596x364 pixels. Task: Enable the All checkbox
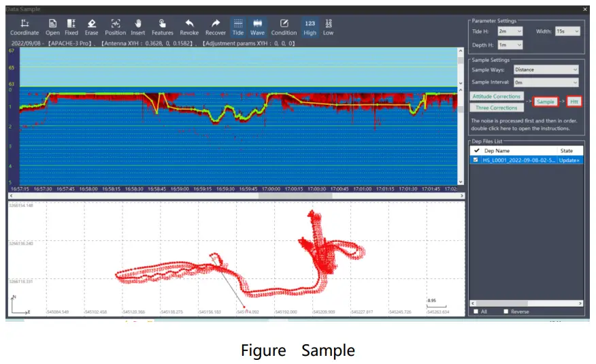click(476, 312)
